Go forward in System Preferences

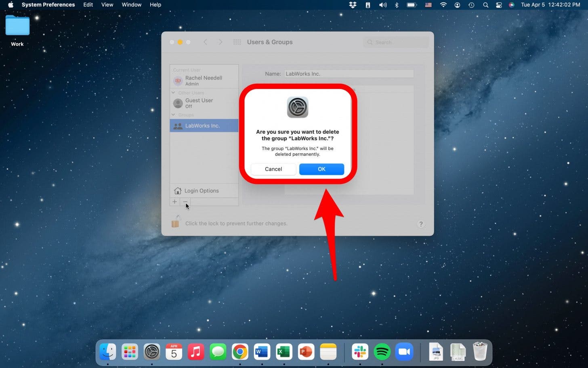click(x=220, y=42)
